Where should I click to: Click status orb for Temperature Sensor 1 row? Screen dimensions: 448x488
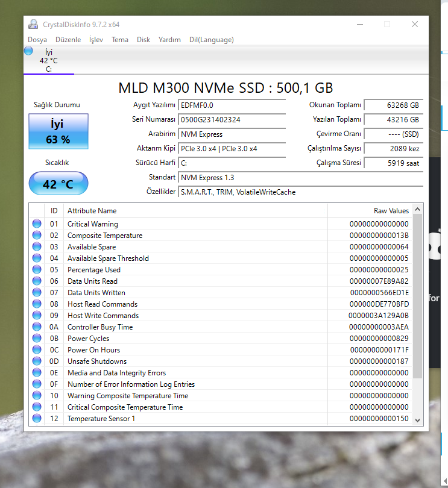point(37,418)
